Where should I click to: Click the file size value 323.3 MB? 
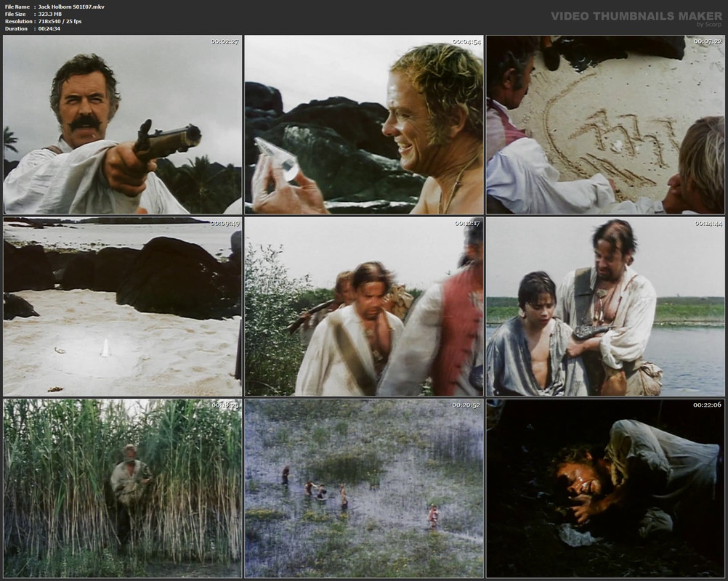(49, 14)
